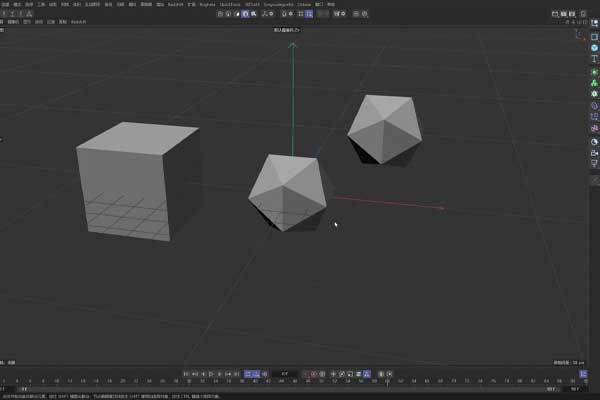
Task: Click the second green icon in the palette
Action: pos(594,83)
